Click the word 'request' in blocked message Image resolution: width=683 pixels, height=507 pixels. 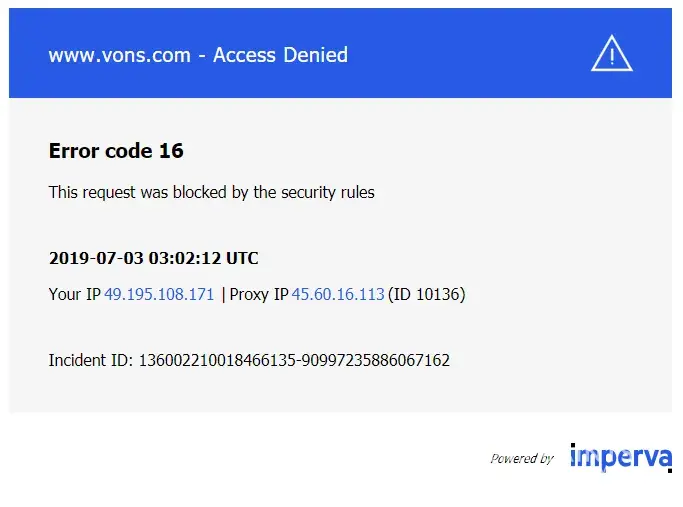coord(111,192)
